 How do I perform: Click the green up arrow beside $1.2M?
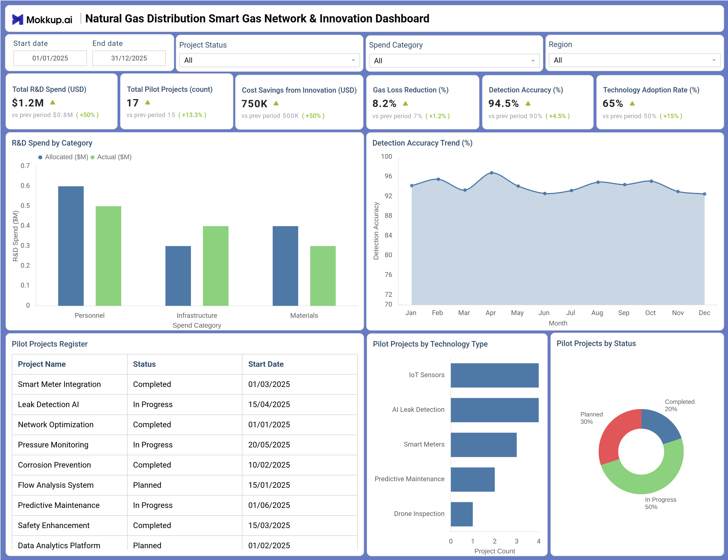point(53,103)
